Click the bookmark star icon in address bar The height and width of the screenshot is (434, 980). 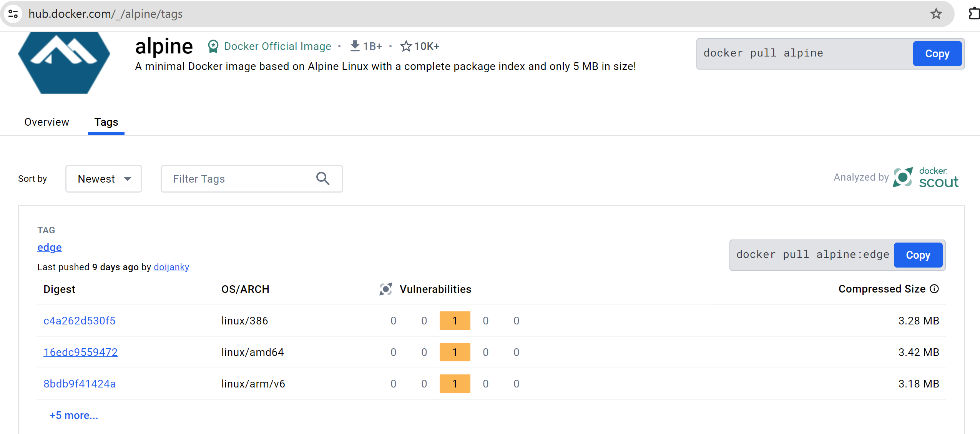[x=936, y=14]
